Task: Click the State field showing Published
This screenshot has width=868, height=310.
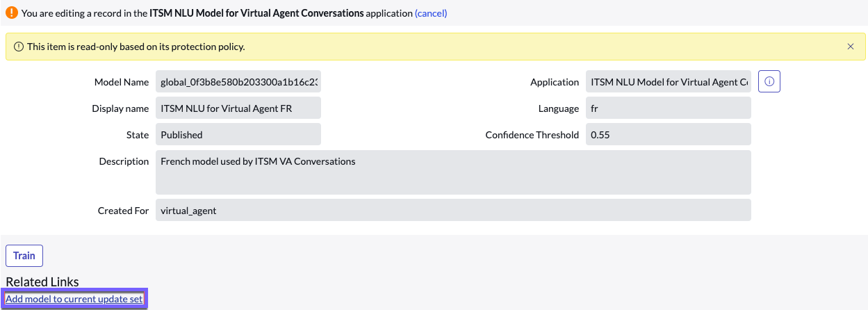Action: click(238, 135)
